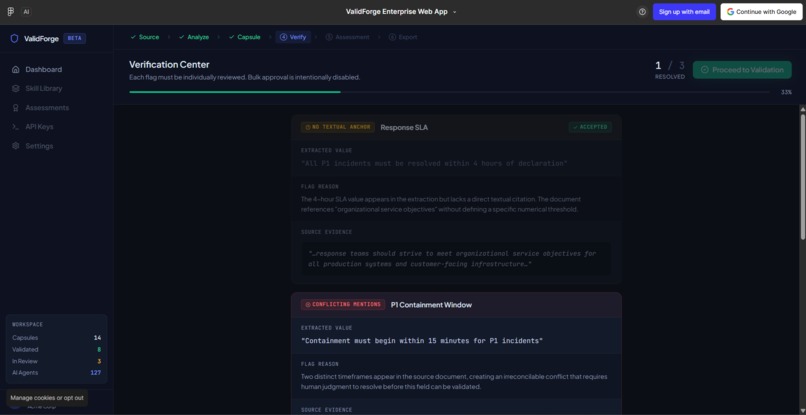Click the Verify step number icon
Screen dimensions: 806x415
pyautogui.click(x=283, y=37)
